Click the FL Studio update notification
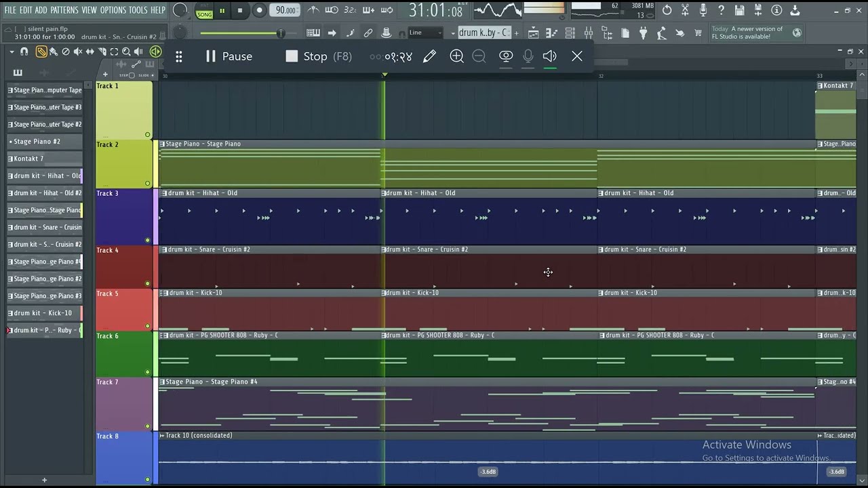 (756, 33)
